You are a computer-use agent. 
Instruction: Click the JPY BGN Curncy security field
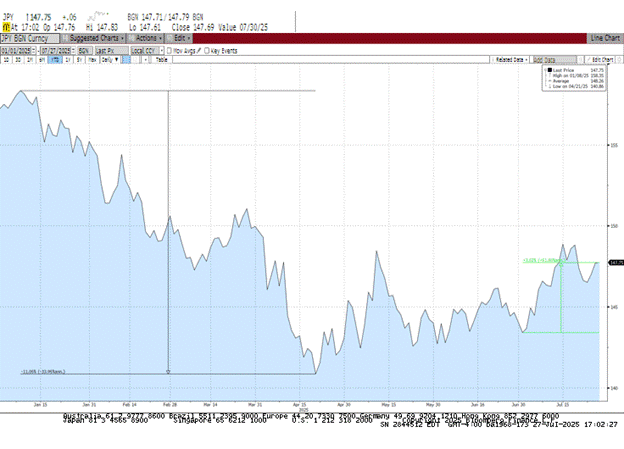point(30,38)
